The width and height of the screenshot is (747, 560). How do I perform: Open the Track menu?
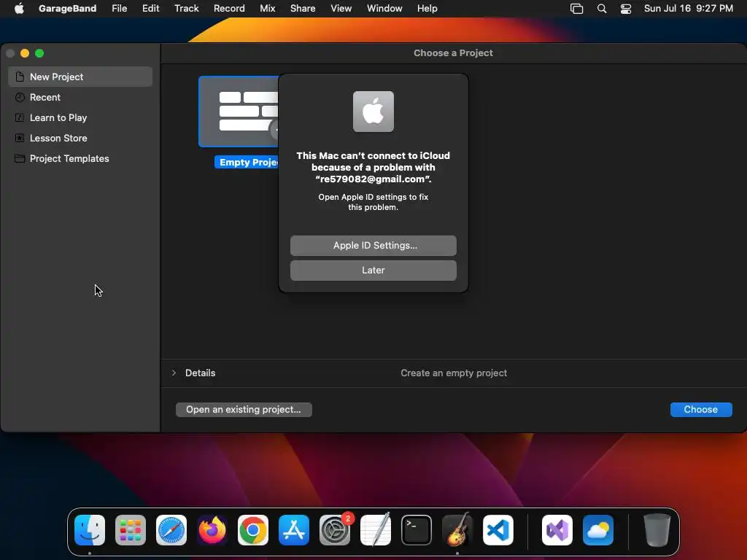click(186, 8)
